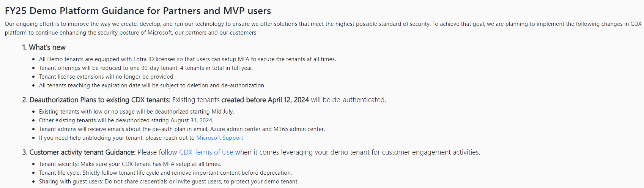Click the 90-day tenant offerings bullet
This screenshot has width=644, height=188.
pos(146,68)
